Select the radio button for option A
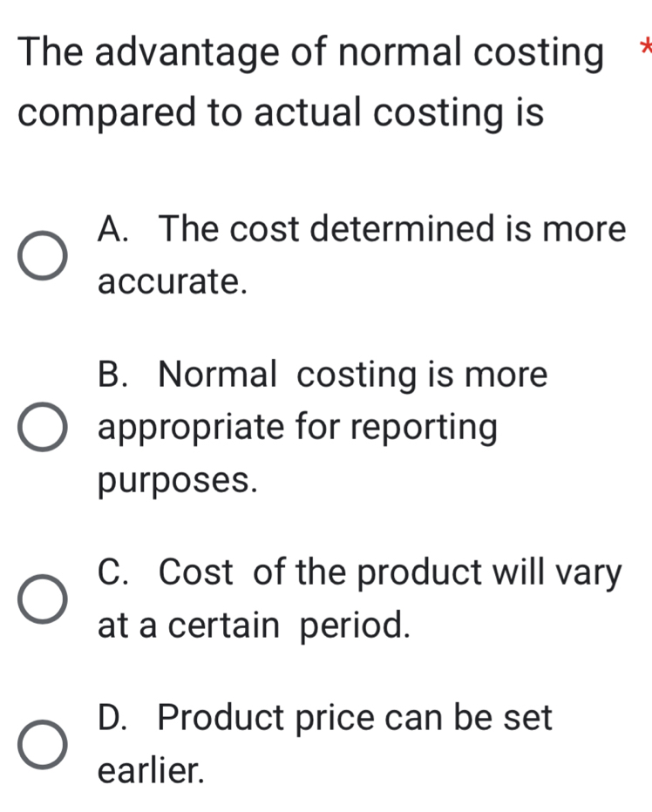Screen dimensions: 652x812 coord(41,255)
